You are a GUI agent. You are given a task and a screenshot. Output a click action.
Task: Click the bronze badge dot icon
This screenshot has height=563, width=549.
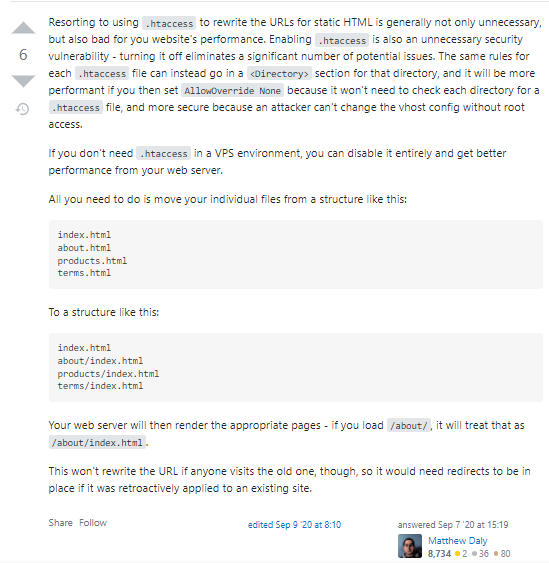(496, 554)
